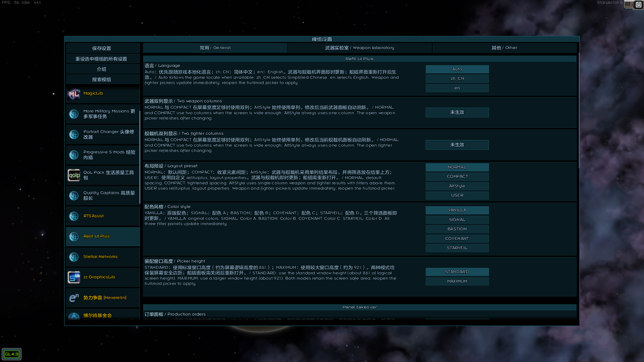Choose COVENANT color style
This screenshot has height=362, width=644.
pos(457,239)
